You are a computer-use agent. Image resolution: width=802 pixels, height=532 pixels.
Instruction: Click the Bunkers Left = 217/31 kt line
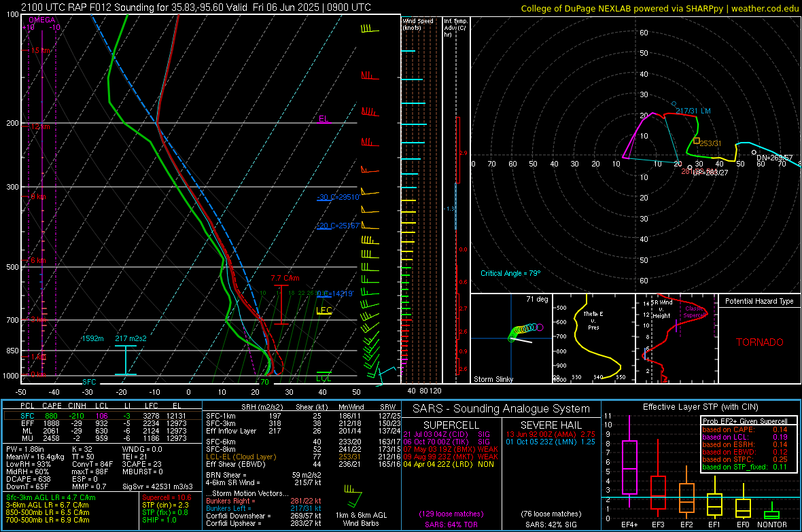[x=264, y=508]
